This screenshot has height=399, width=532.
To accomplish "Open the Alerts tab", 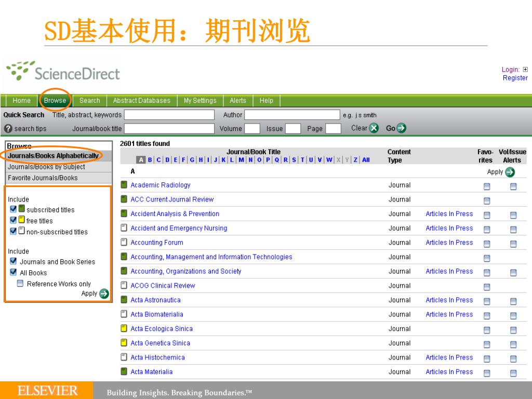I will [x=237, y=101].
